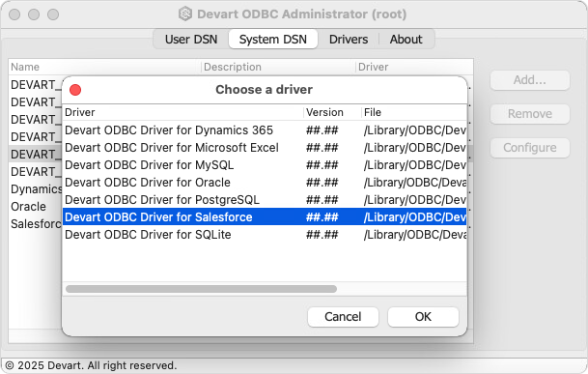588x374 pixels.
Task: Open the About tab
Action: click(406, 39)
